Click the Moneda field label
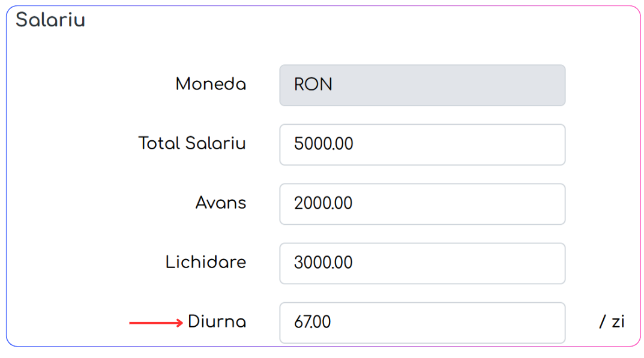The width and height of the screenshot is (644, 358). [211, 84]
